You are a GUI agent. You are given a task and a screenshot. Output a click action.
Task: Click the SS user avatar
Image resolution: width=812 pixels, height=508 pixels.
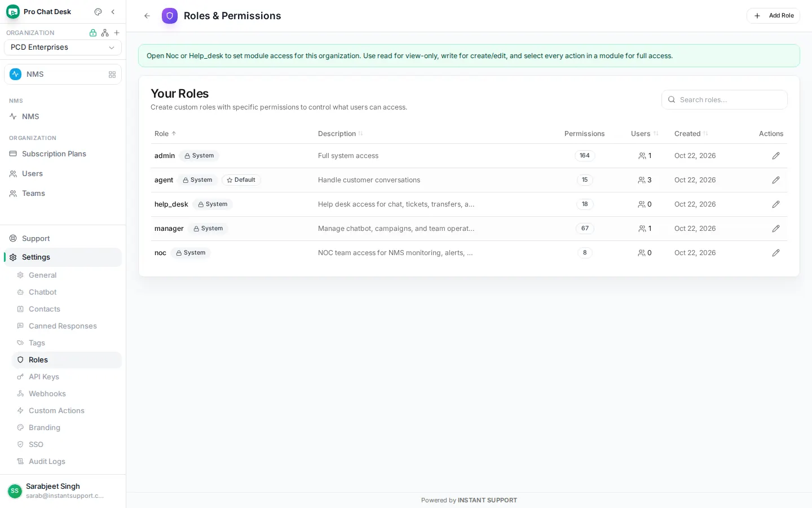click(15, 491)
